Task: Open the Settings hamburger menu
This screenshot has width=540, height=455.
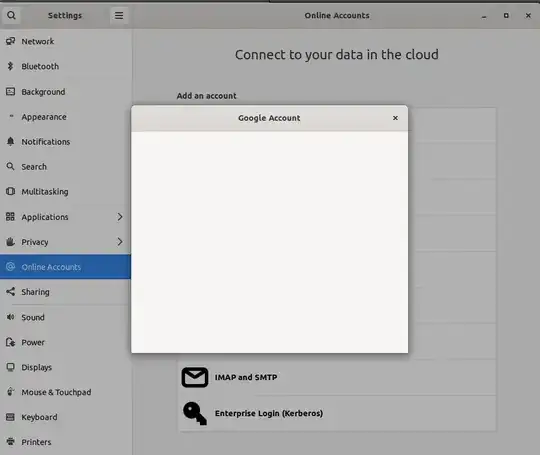Action: pos(119,15)
